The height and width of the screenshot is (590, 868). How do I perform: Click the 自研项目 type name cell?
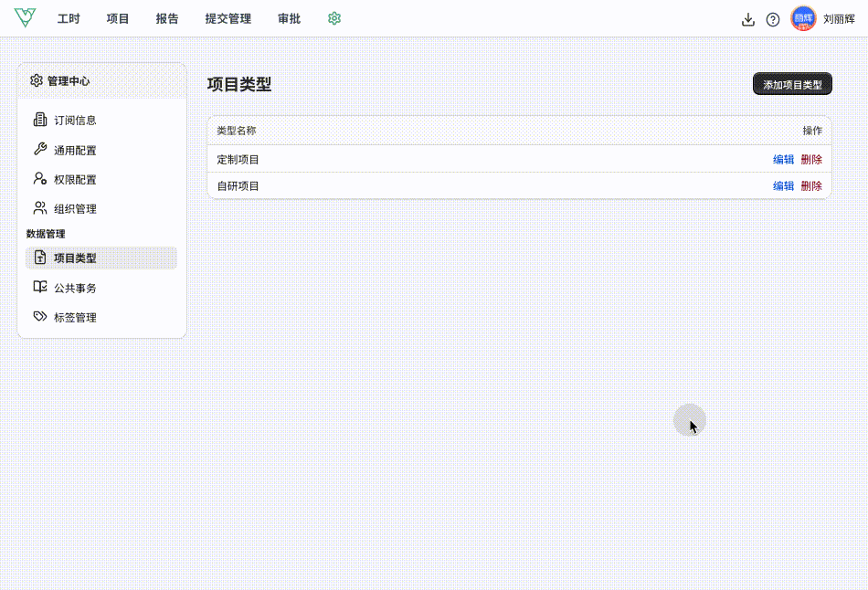pyautogui.click(x=238, y=186)
